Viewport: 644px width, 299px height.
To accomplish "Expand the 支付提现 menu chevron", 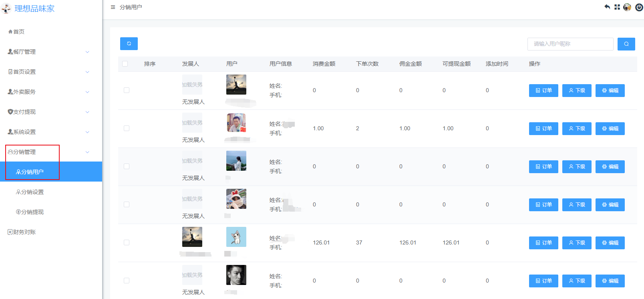I will coord(87,112).
